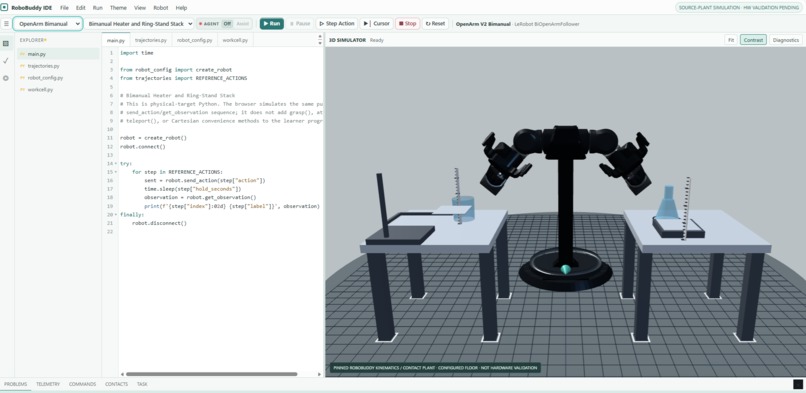Image resolution: width=806 pixels, height=393 pixels.
Task: Click the Cursor run-to button
Action: pyautogui.click(x=377, y=24)
